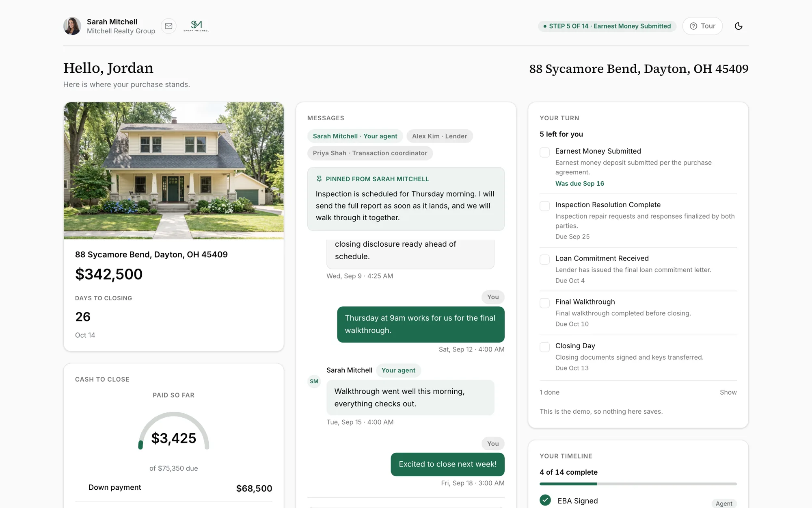The image size is (812, 508).
Task: Click the SM Sarah Mitchell logo
Action: pyautogui.click(x=196, y=26)
